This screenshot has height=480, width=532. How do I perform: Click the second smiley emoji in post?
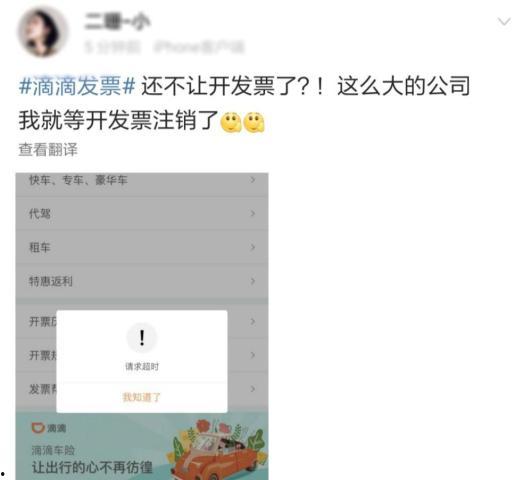254,122
